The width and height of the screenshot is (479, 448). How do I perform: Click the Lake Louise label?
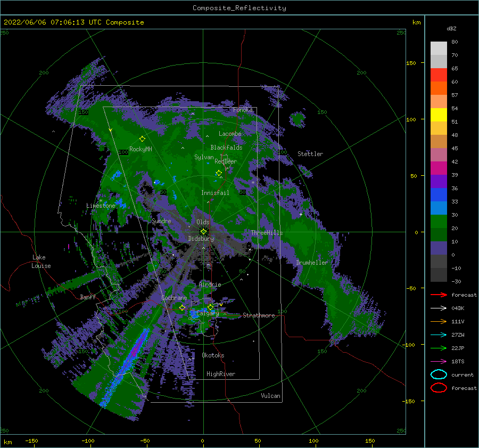[x=41, y=262]
